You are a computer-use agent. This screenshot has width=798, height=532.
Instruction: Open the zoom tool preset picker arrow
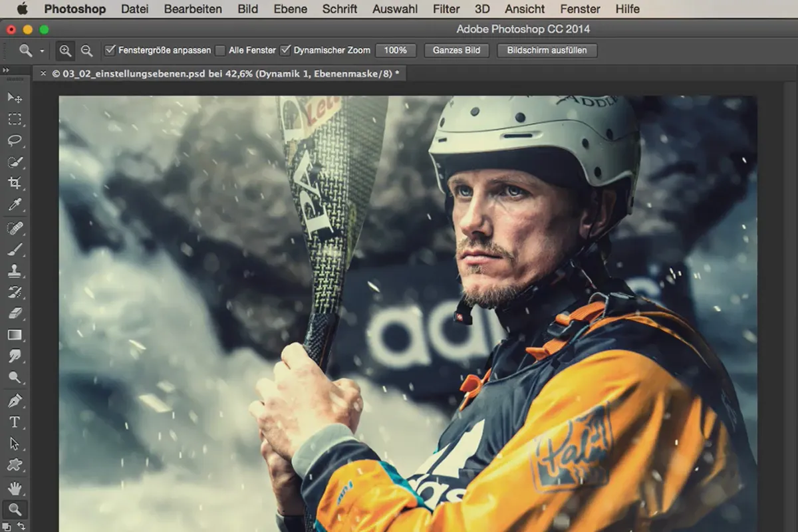click(42, 51)
